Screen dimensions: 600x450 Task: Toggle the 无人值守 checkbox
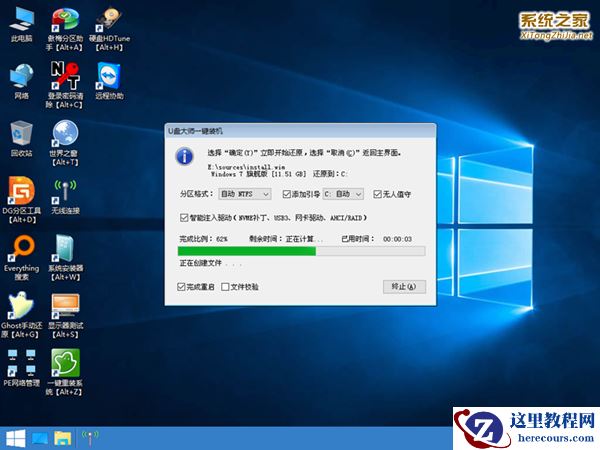tap(377, 194)
